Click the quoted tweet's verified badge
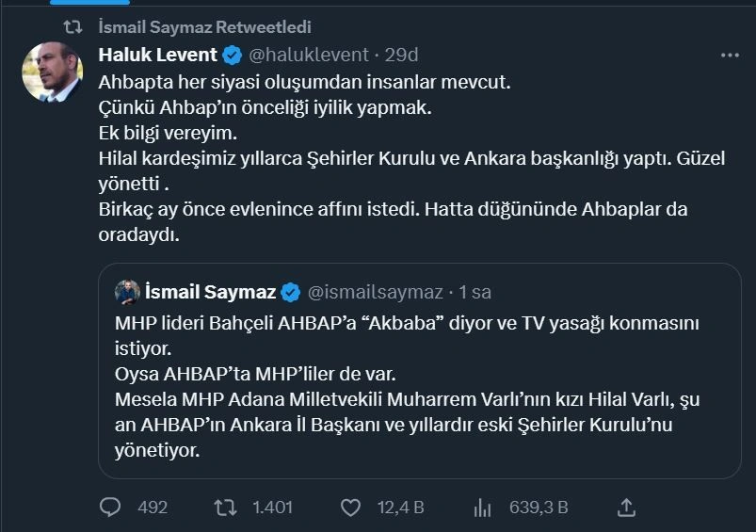The image size is (756, 532). pos(291,292)
